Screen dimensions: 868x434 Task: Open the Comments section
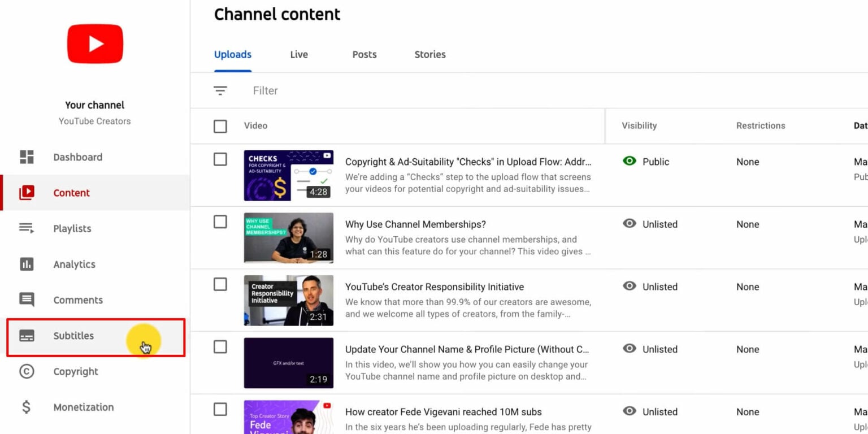[78, 300]
